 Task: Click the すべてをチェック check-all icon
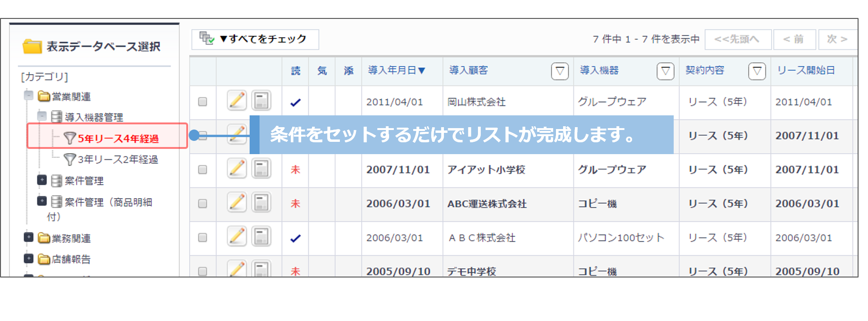point(207,39)
